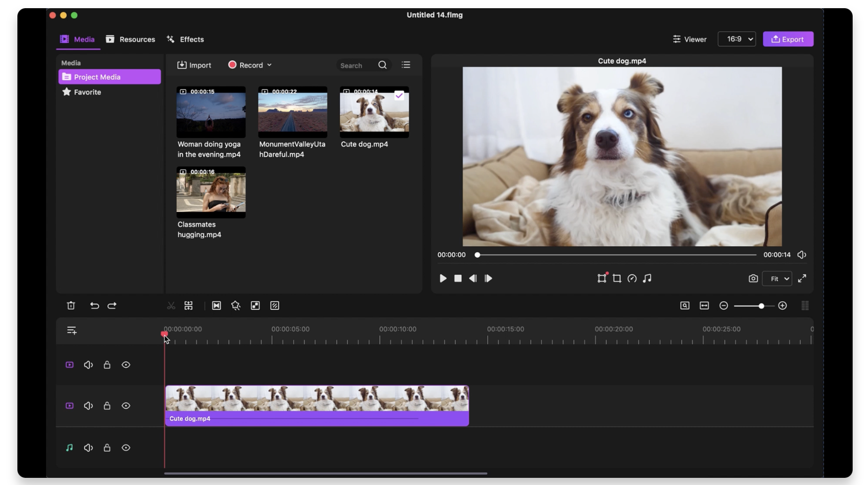
Task: Lock the top video track
Action: click(x=107, y=365)
